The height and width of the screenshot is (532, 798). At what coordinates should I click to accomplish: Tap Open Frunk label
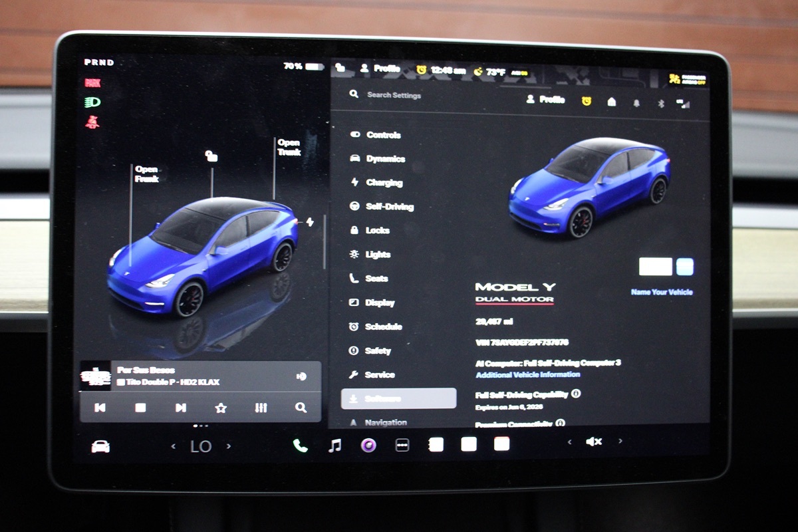point(146,174)
